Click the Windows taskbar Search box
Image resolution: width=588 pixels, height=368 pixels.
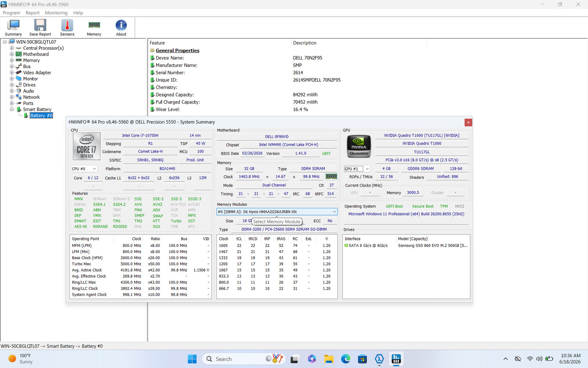244,359
